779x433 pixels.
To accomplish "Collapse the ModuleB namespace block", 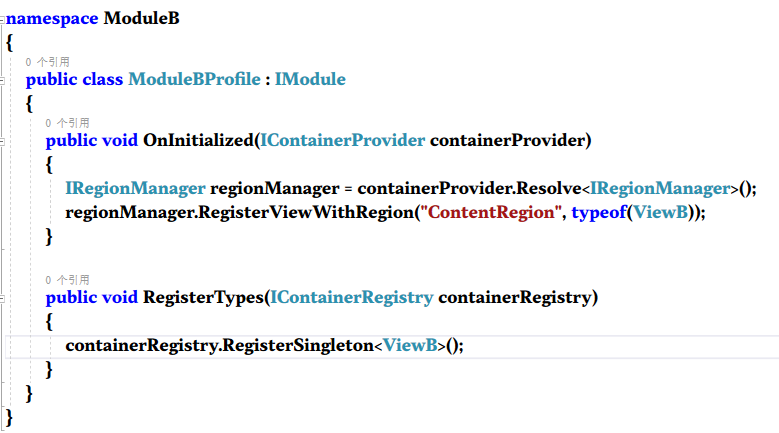I will (3, 18).
